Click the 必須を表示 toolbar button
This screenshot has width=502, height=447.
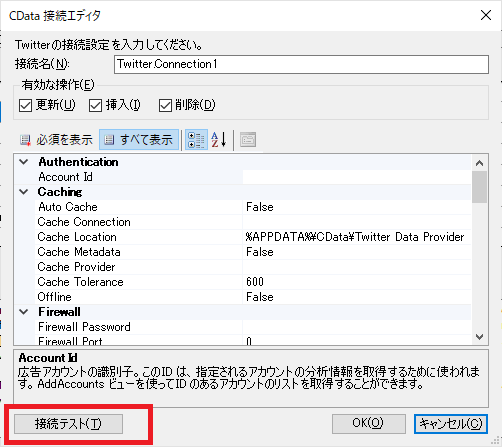pyautogui.click(x=56, y=140)
